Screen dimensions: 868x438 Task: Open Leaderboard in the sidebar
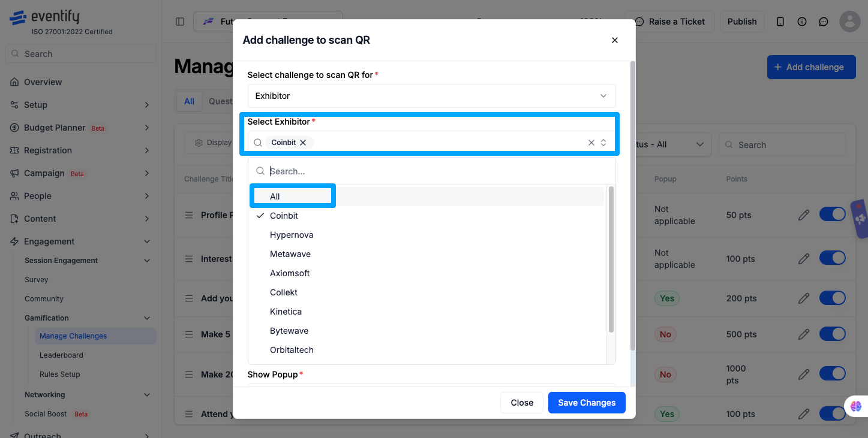61,355
